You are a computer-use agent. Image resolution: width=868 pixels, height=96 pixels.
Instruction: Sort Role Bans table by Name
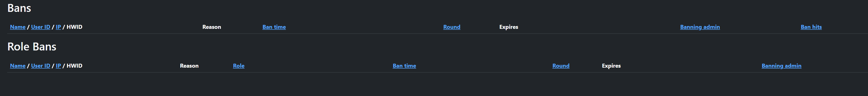point(17,66)
